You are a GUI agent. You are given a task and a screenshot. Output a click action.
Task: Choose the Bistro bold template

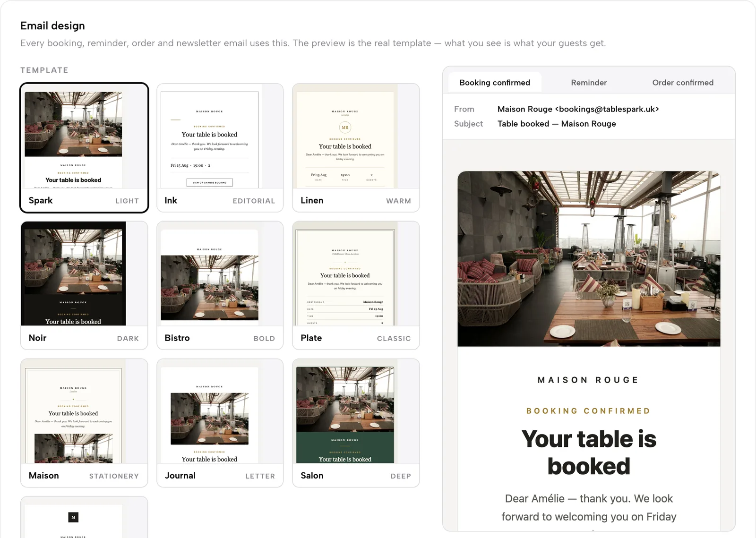click(220, 285)
